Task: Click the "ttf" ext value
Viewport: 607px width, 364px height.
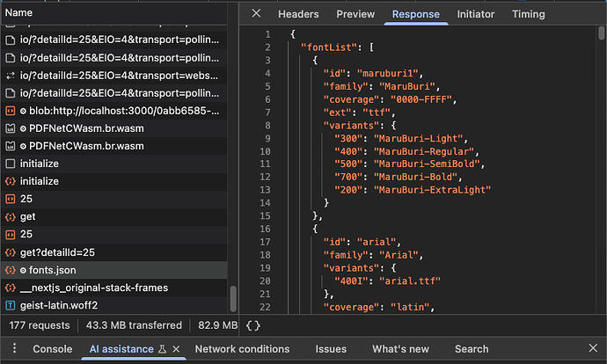Action: pos(377,113)
